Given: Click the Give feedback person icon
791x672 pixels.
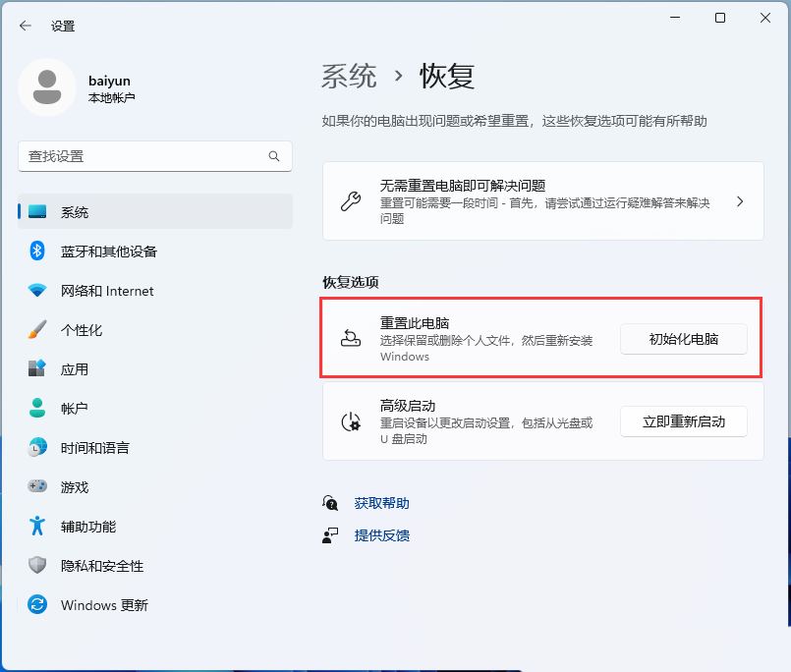Looking at the screenshot, I should pyautogui.click(x=330, y=535).
